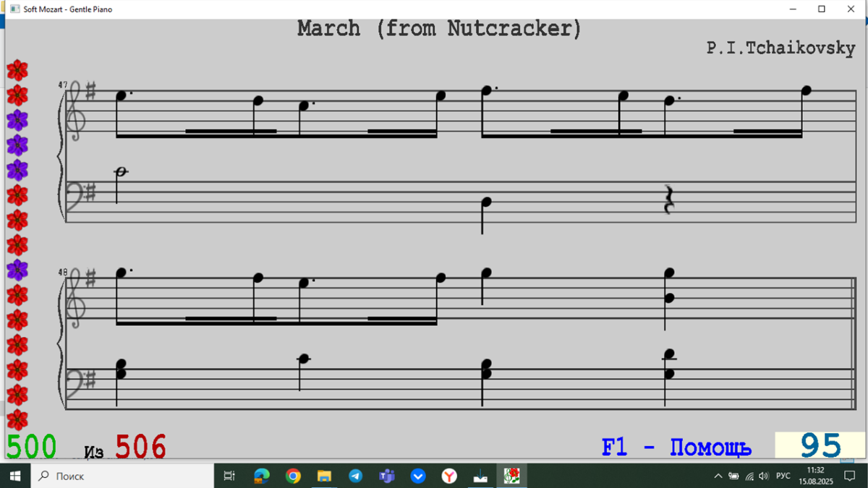The width and height of the screenshot is (868, 488).
Task: Click the quarter rest in measure 47
Action: tap(669, 200)
